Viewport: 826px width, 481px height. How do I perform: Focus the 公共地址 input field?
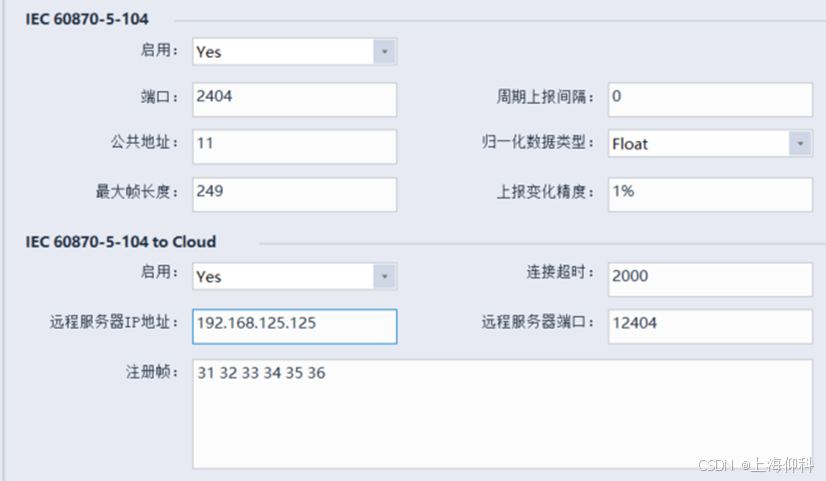(295, 144)
